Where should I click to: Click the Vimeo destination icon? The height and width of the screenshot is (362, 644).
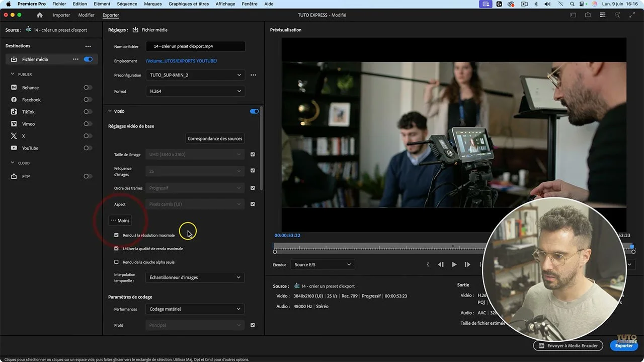pos(14,124)
